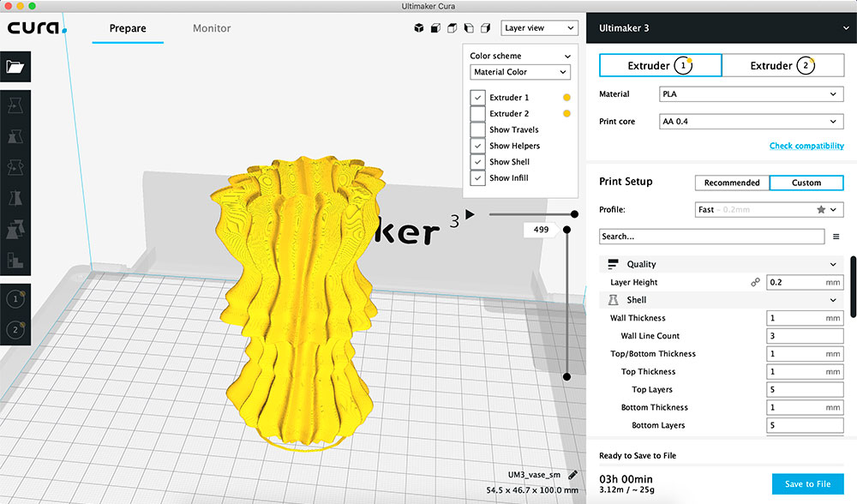Click the Bottom Layers value field
The image size is (857, 504).
click(x=805, y=425)
